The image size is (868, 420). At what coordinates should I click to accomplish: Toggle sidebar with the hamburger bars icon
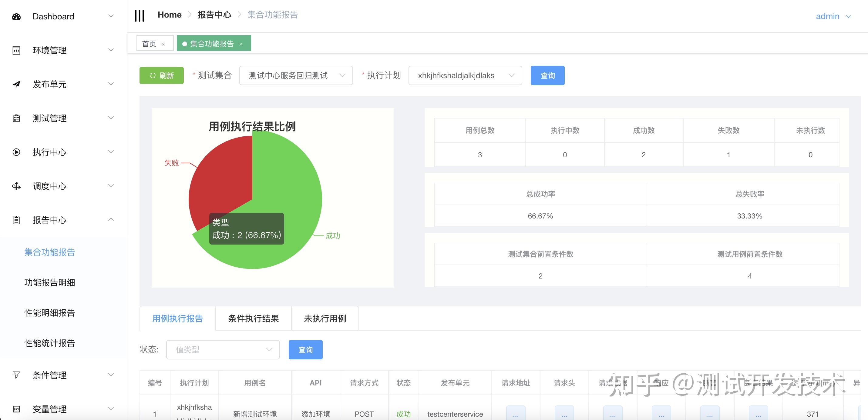click(x=140, y=15)
